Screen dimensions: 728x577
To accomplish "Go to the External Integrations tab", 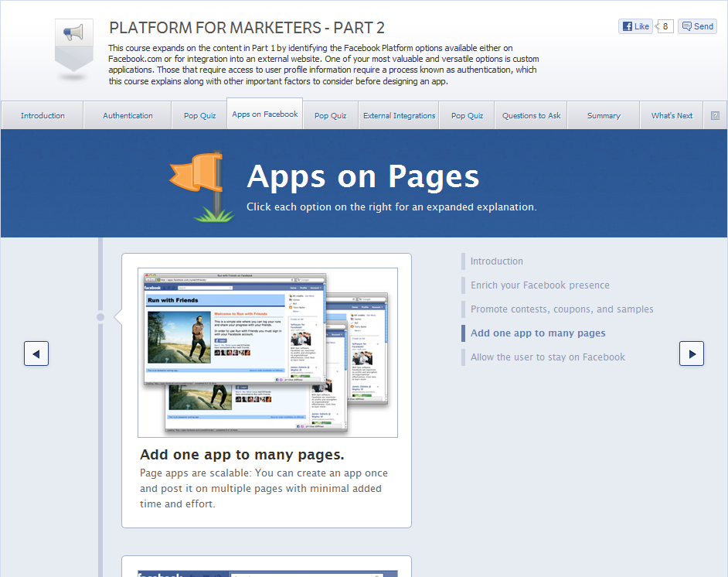I will click(x=400, y=115).
